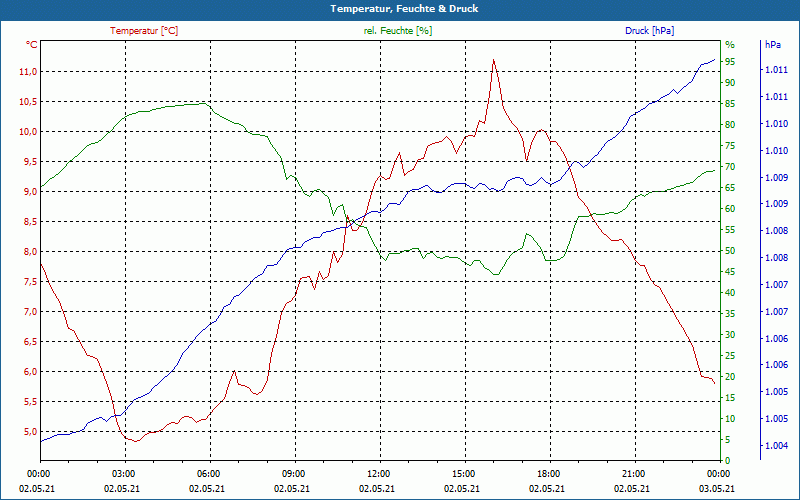
Task: Click the '0' humidity axis value
Action: point(728,461)
